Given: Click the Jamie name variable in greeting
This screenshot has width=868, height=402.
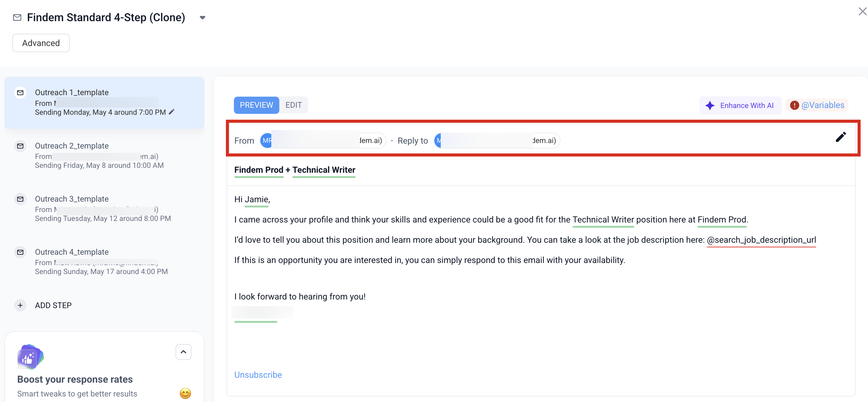Looking at the screenshot, I should pyautogui.click(x=256, y=199).
